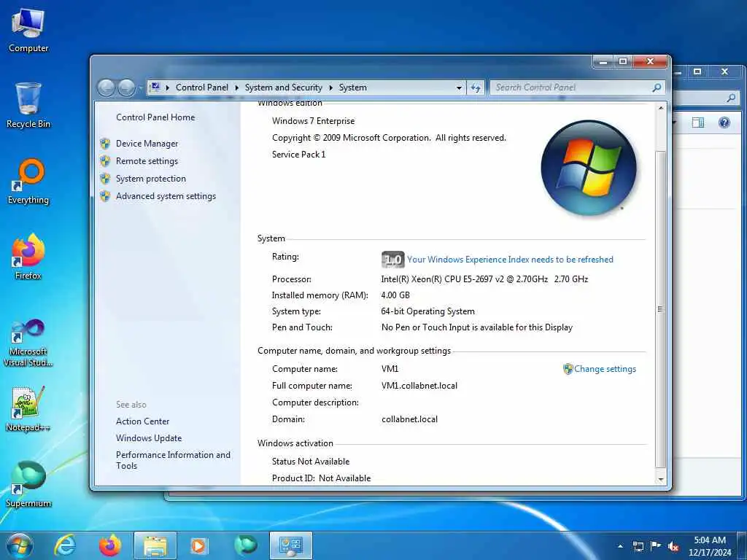Click the forward navigation arrow

point(126,87)
